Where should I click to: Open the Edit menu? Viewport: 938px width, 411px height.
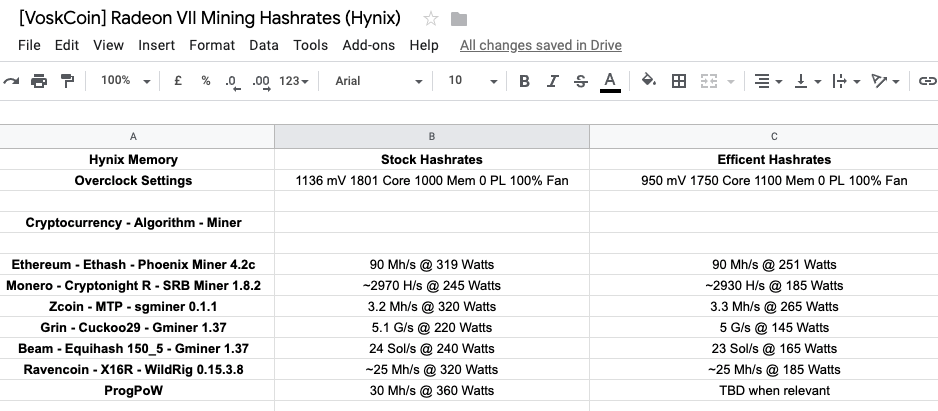[67, 45]
